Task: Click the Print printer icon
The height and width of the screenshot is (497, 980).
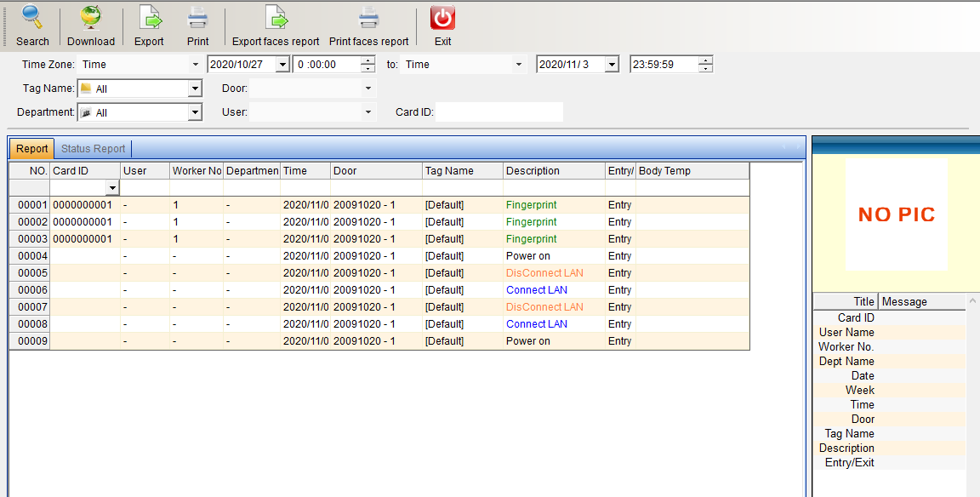Action: click(x=197, y=17)
